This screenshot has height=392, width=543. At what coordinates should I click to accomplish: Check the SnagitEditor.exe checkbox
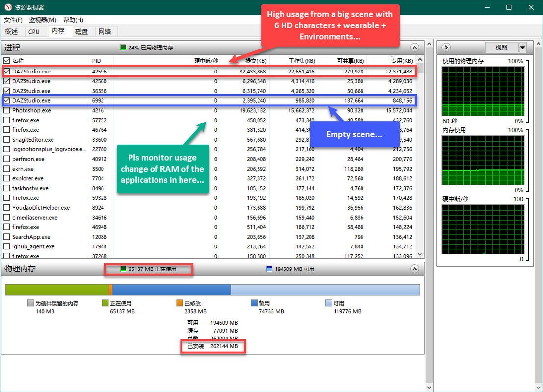point(6,140)
